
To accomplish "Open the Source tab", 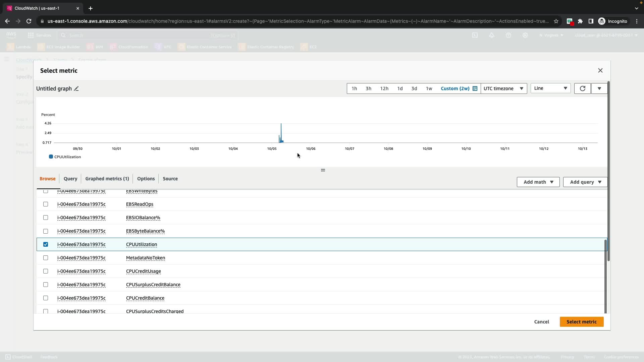I will 170,179.
